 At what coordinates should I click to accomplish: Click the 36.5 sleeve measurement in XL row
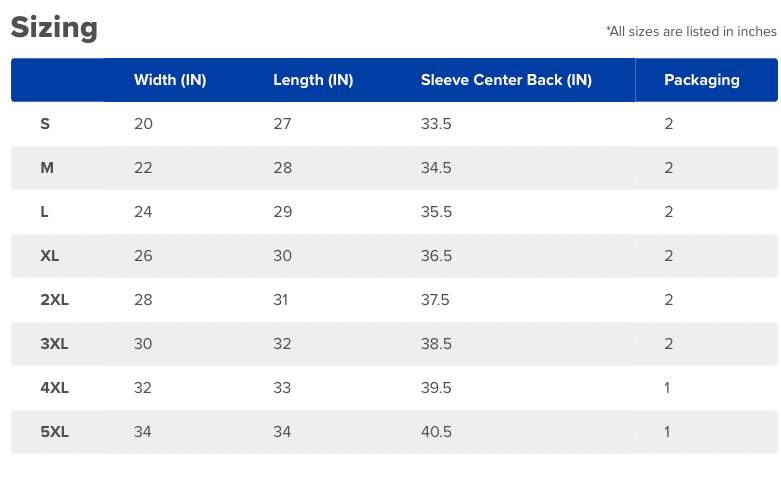[436, 256]
